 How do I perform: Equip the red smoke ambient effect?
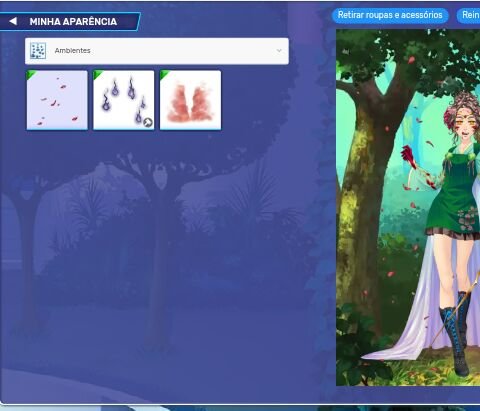click(x=190, y=100)
